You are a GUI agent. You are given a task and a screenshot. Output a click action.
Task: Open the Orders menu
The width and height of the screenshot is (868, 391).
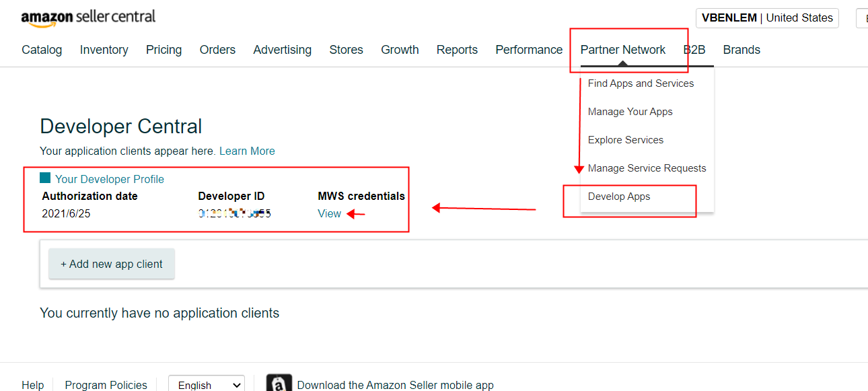(217, 50)
